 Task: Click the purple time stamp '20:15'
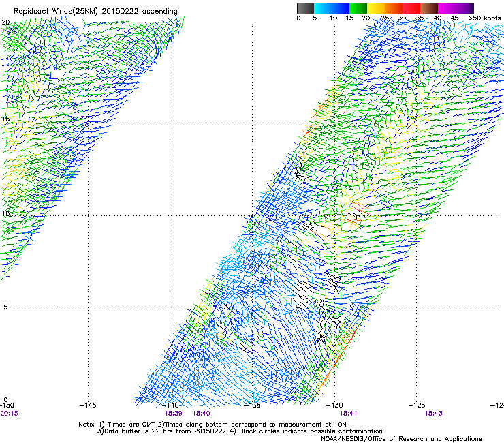click(x=9, y=414)
